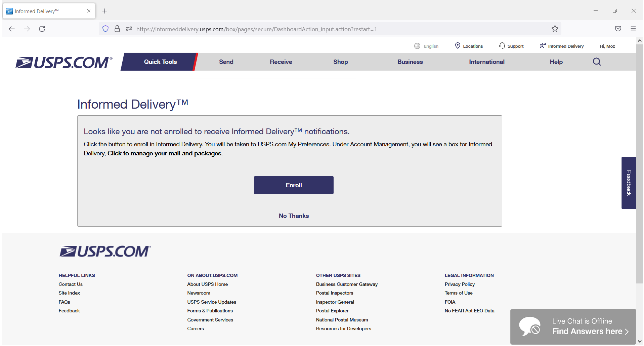Click the globe language icon
This screenshot has width=644, height=346.
point(417,46)
